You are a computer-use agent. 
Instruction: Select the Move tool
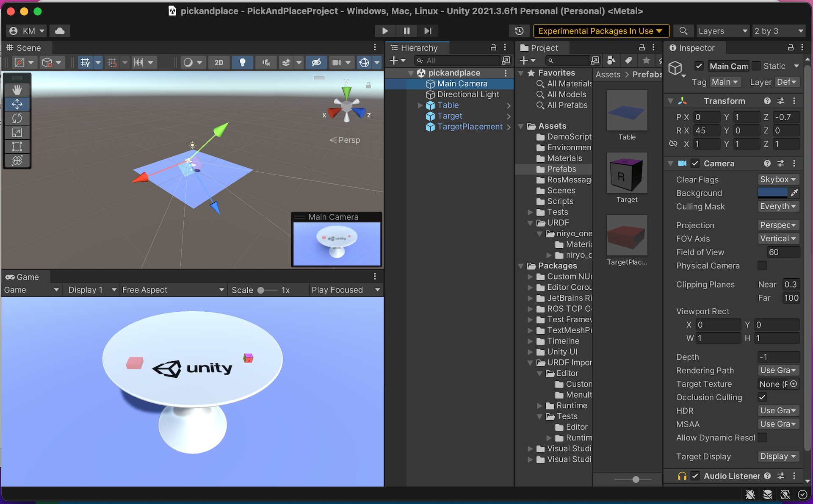coord(17,104)
